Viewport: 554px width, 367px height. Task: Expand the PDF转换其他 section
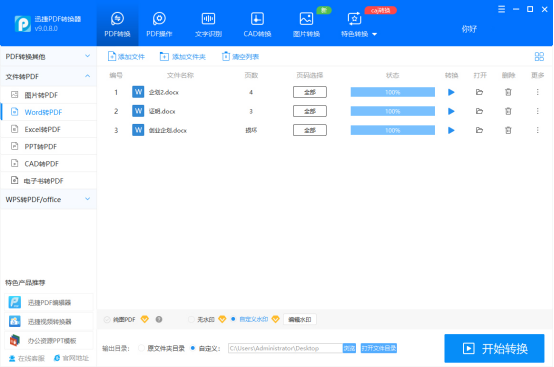[48, 57]
